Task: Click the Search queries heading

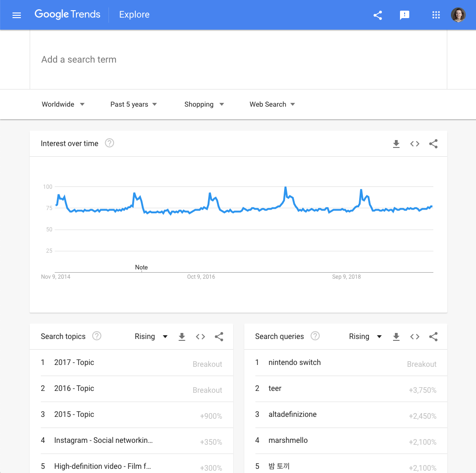Action: coord(279,337)
